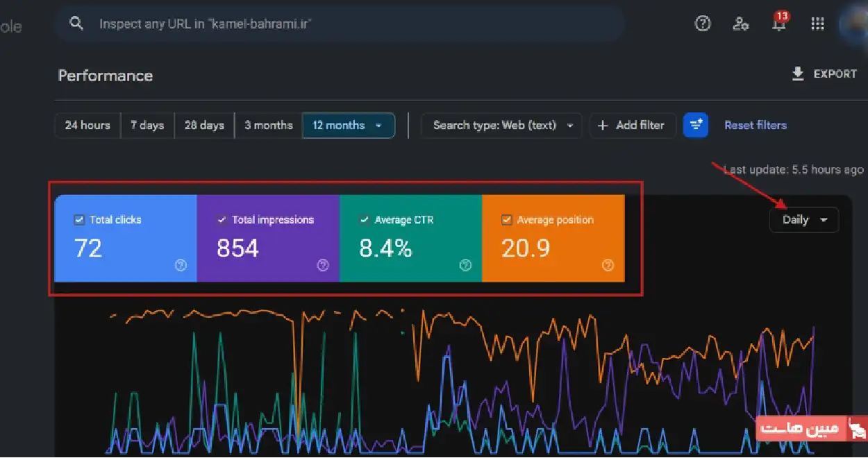This screenshot has height=458, width=868.
Task: Click the search magnifier icon
Action: point(77,24)
